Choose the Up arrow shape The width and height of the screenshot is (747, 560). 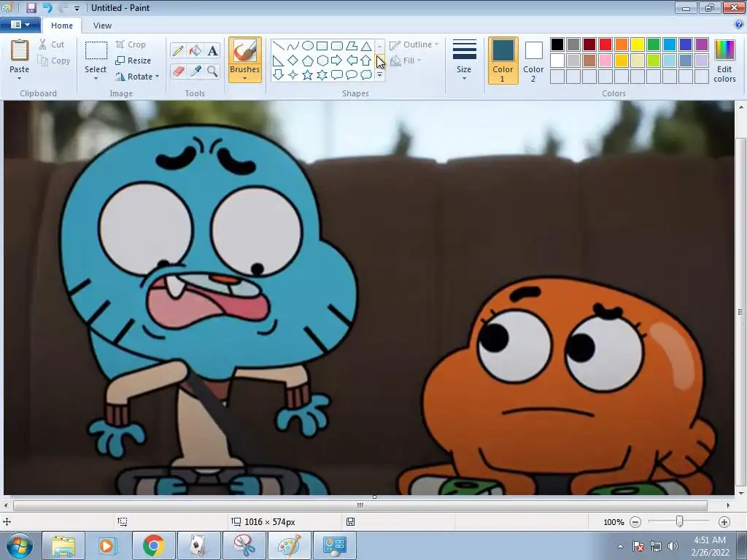coord(366,61)
